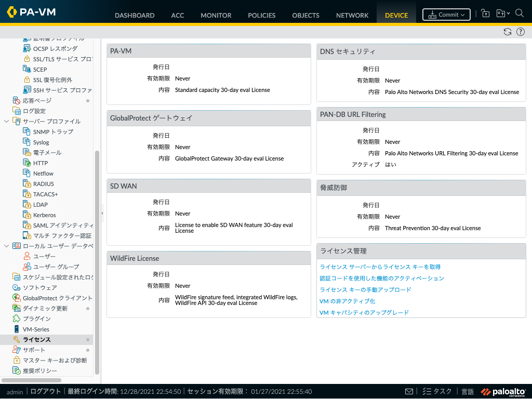Screen dimensions: 532x399
Task: Click the ユーザー person icon
Action: [27, 256]
